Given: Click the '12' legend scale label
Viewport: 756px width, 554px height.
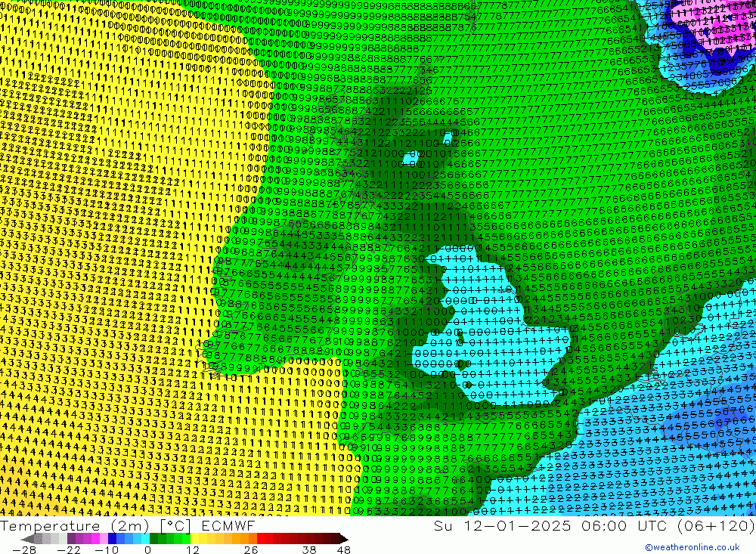Looking at the screenshot, I should pyautogui.click(x=193, y=550).
